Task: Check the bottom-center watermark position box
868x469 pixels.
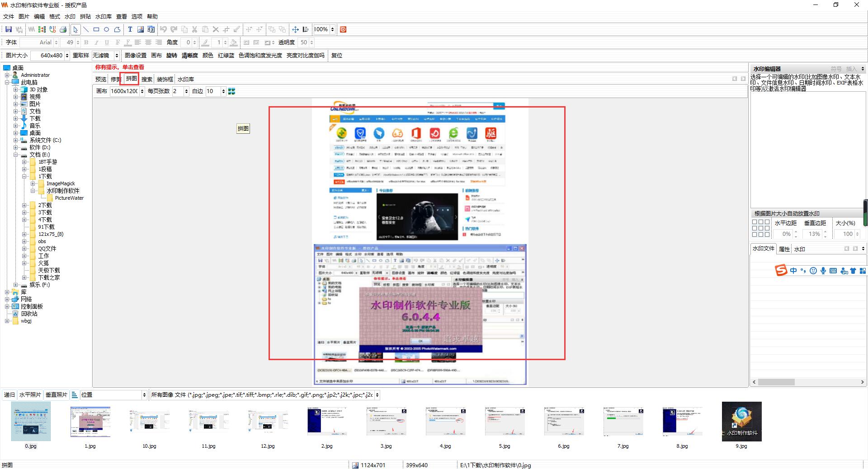Action: pyautogui.click(x=761, y=234)
